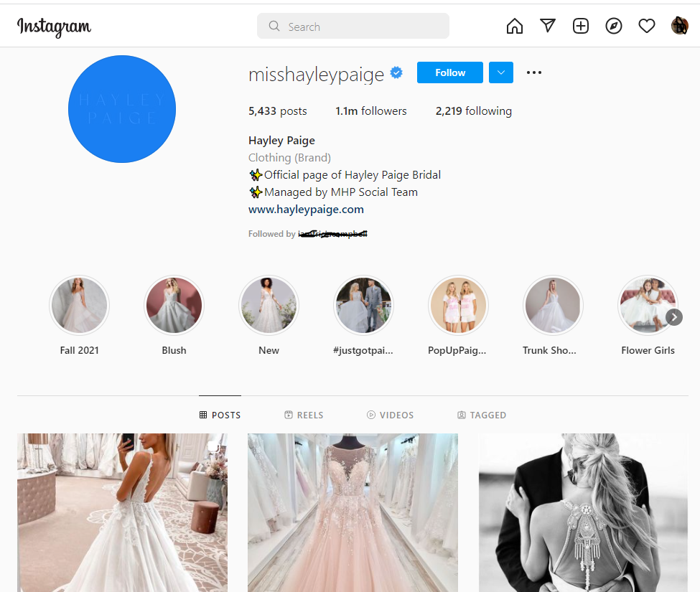This screenshot has width=700, height=592.
Task: Click 'Managed by MHP Social Team' bio line
Action: pos(333,192)
